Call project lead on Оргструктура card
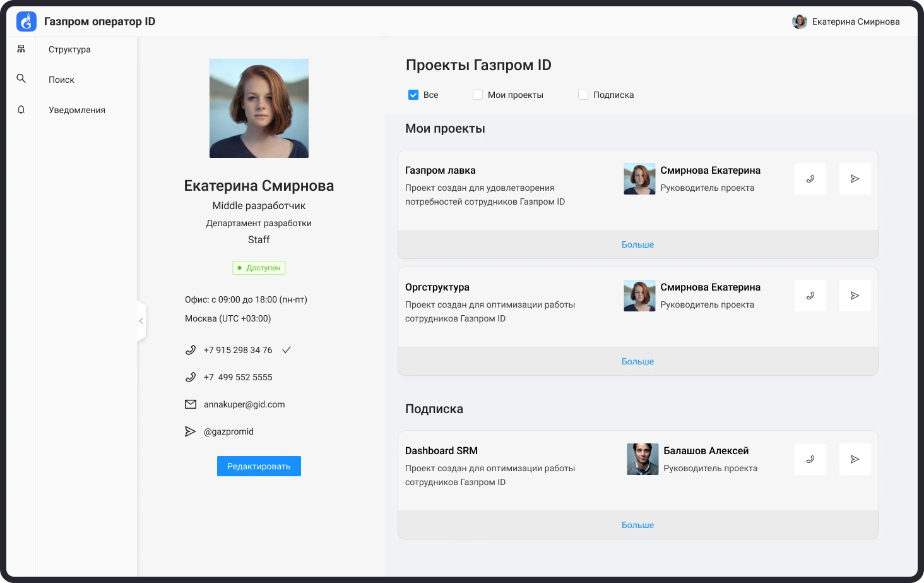The image size is (924, 583). click(x=810, y=296)
